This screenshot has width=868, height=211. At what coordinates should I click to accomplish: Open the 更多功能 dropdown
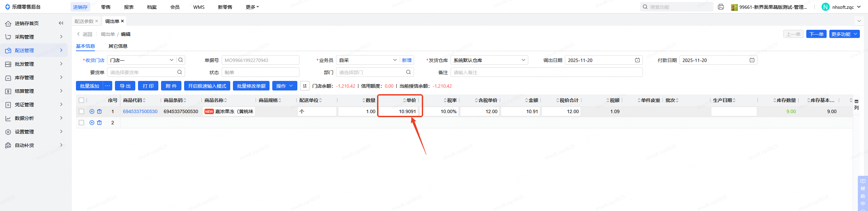click(x=844, y=34)
